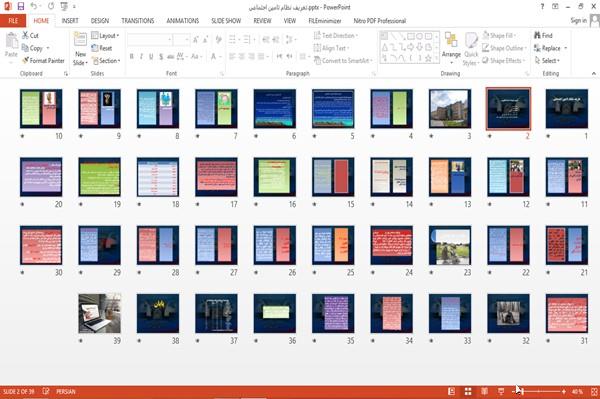Expand the Section dropdown
The image size is (600, 399).
click(106, 60)
